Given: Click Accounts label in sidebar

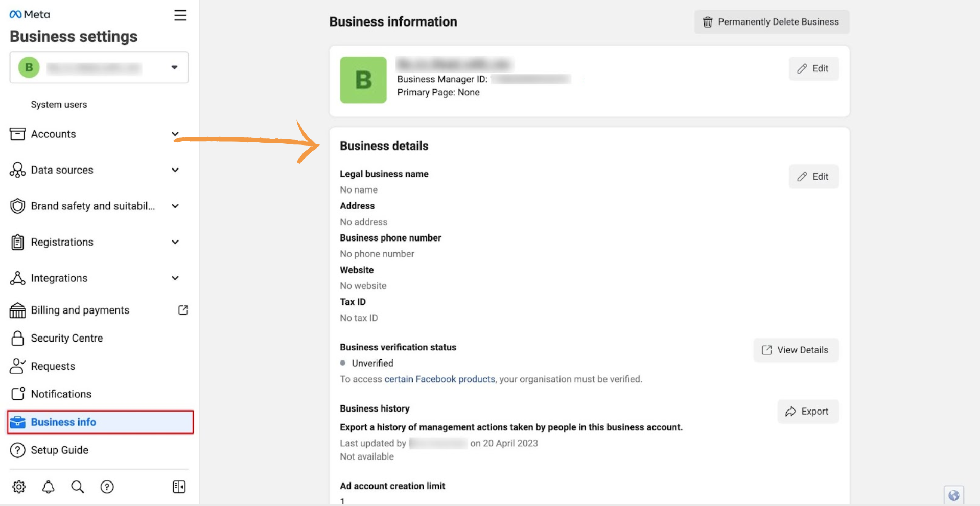Looking at the screenshot, I should [x=53, y=134].
